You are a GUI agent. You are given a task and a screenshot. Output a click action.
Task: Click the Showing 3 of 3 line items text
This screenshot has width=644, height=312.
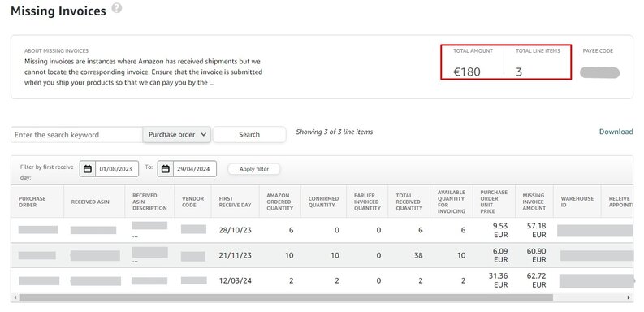point(335,132)
